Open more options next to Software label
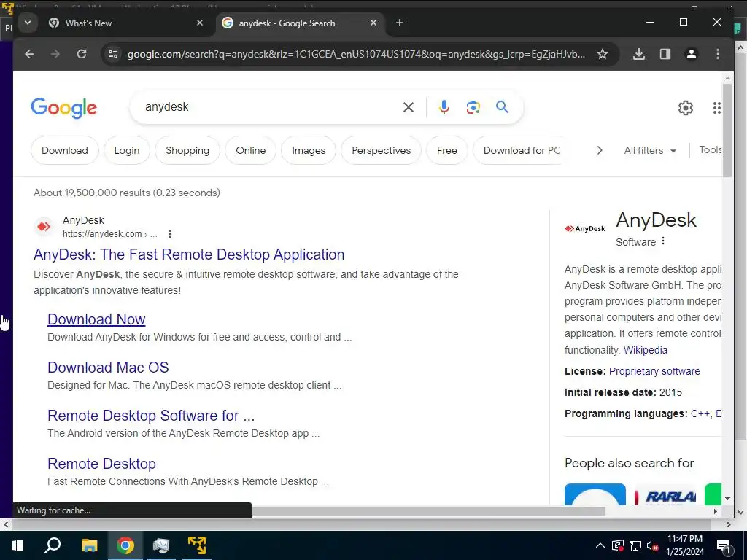The height and width of the screenshot is (560, 747). click(662, 241)
